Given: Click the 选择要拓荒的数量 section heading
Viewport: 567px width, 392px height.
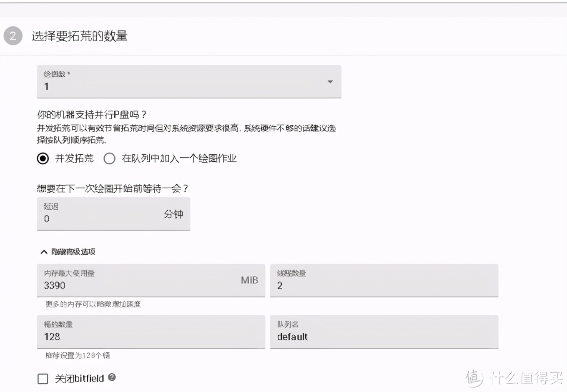Looking at the screenshot, I should click(80, 36).
